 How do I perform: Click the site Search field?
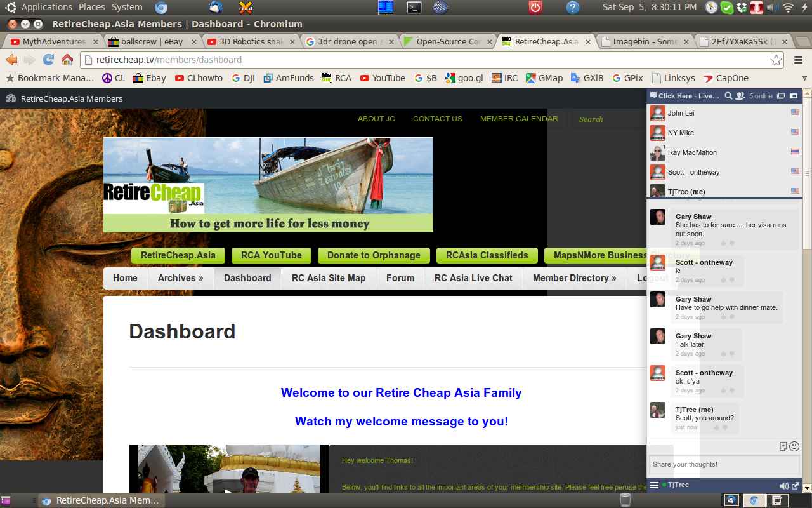click(x=608, y=119)
